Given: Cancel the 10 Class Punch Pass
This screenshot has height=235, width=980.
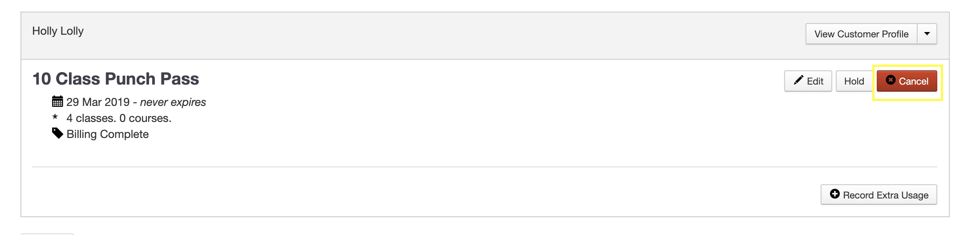Looking at the screenshot, I should pyautogui.click(x=913, y=81).
